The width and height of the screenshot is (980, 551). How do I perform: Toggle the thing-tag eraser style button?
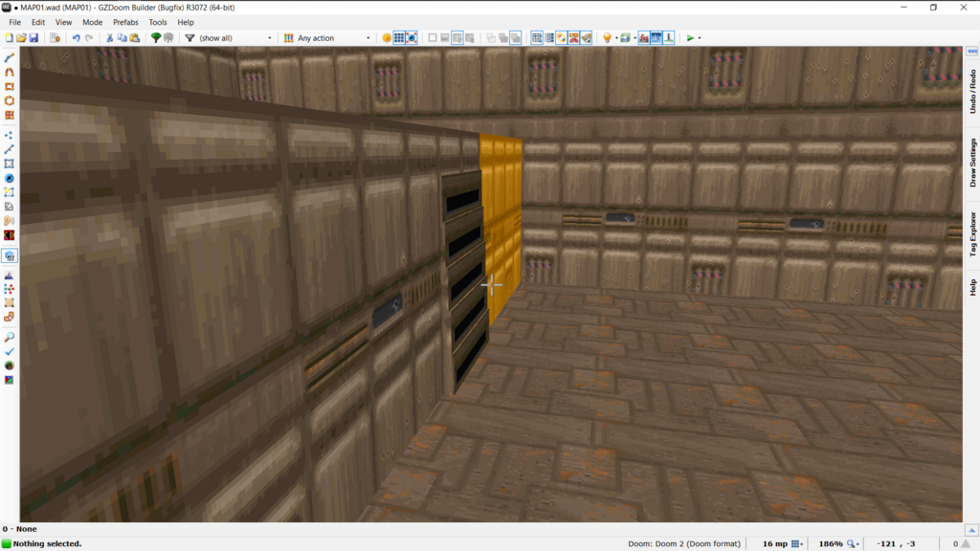(561, 38)
